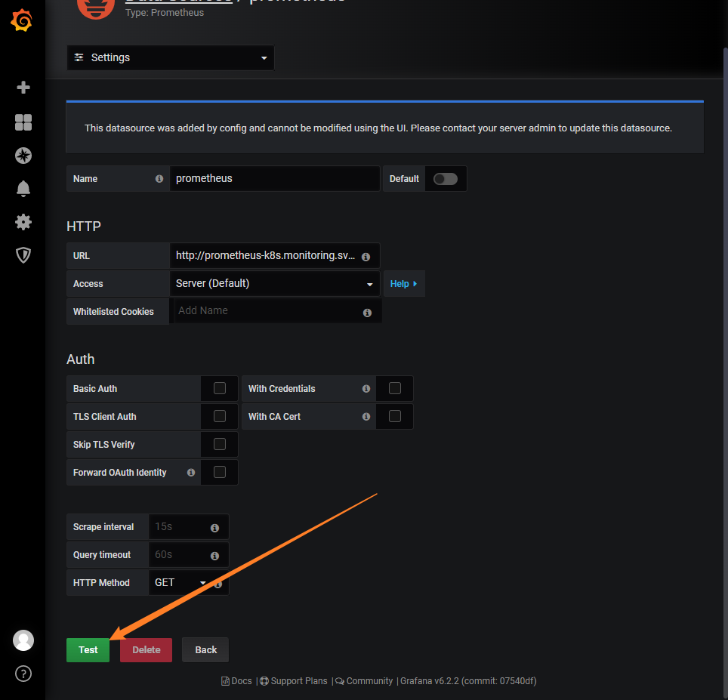Click the user avatar in sidebar
This screenshot has width=728, height=700.
coord(23,640)
